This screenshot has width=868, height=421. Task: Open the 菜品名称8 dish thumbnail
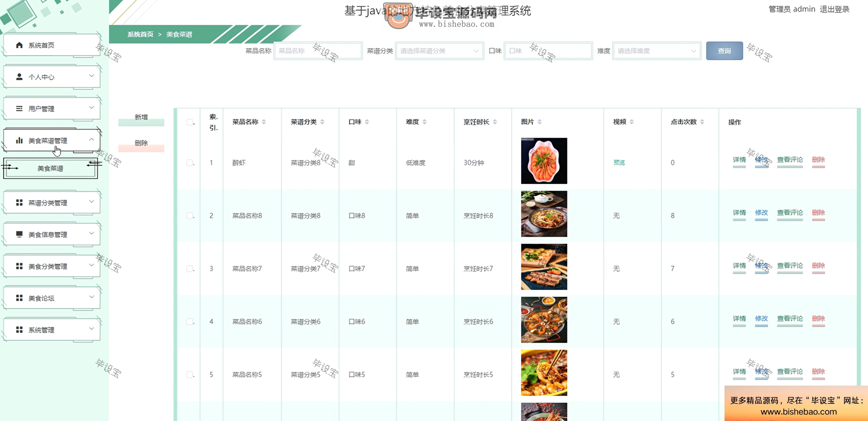(x=544, y=214)
